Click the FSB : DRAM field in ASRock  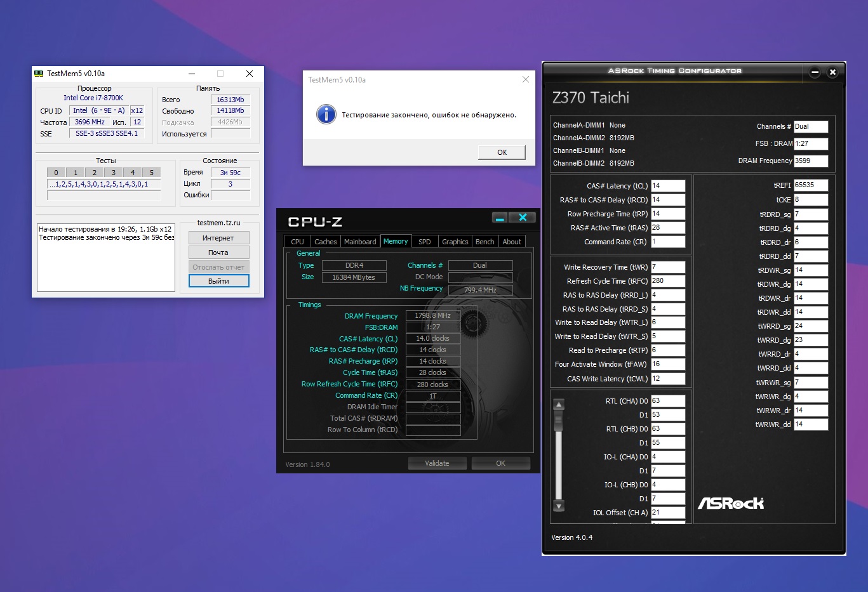[x=811, y=144]
